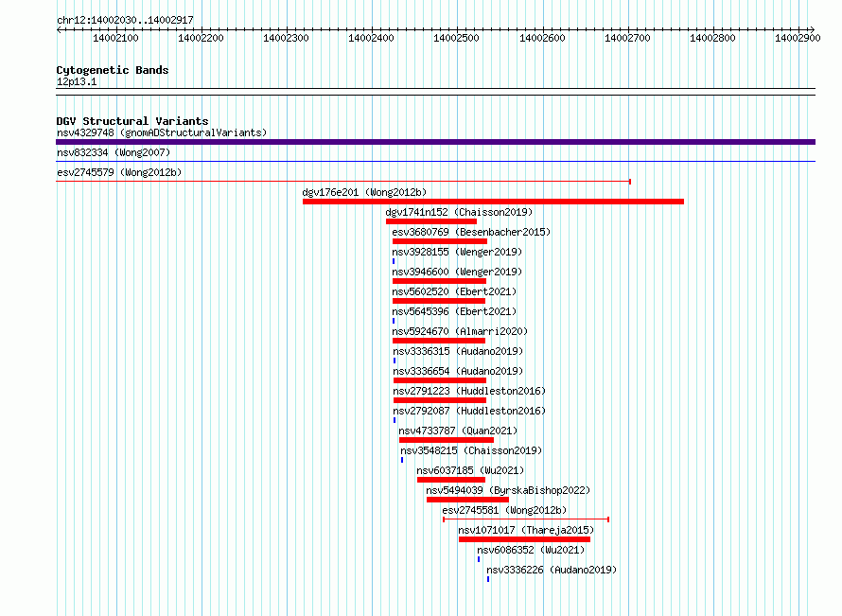Click the small blue nsv3336315 marker
The image size is (842, 616).
coord(395,361)
